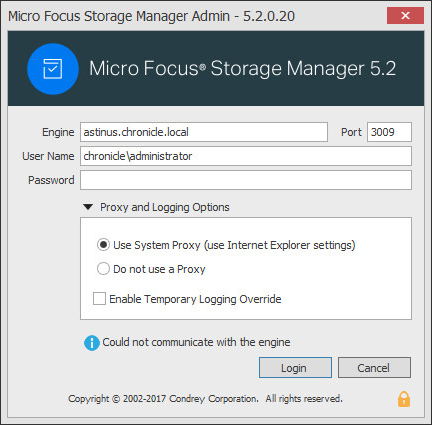This screenshot has height=425, width=432.
Task: Click into the Port number field
Action: pyautogui.click(x=389, y=132)
